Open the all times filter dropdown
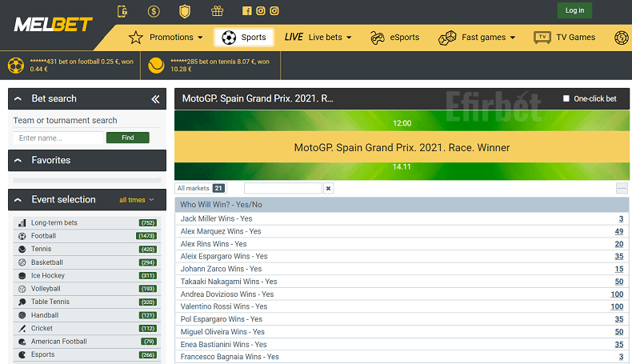 tap(137, 200)
